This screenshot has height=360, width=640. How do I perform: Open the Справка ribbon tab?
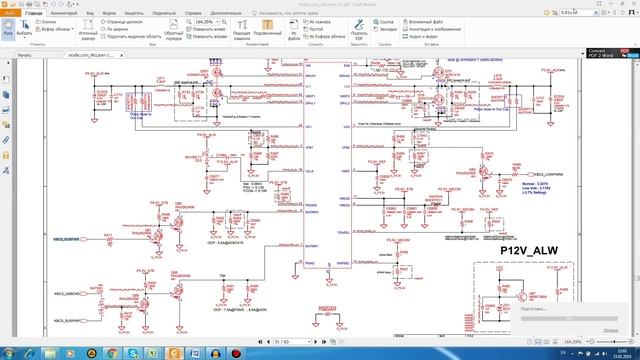pos(193,13)
